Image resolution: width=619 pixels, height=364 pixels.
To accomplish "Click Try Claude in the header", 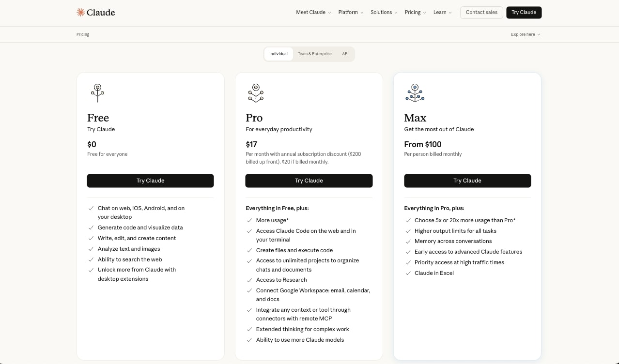I will point(524,12).
